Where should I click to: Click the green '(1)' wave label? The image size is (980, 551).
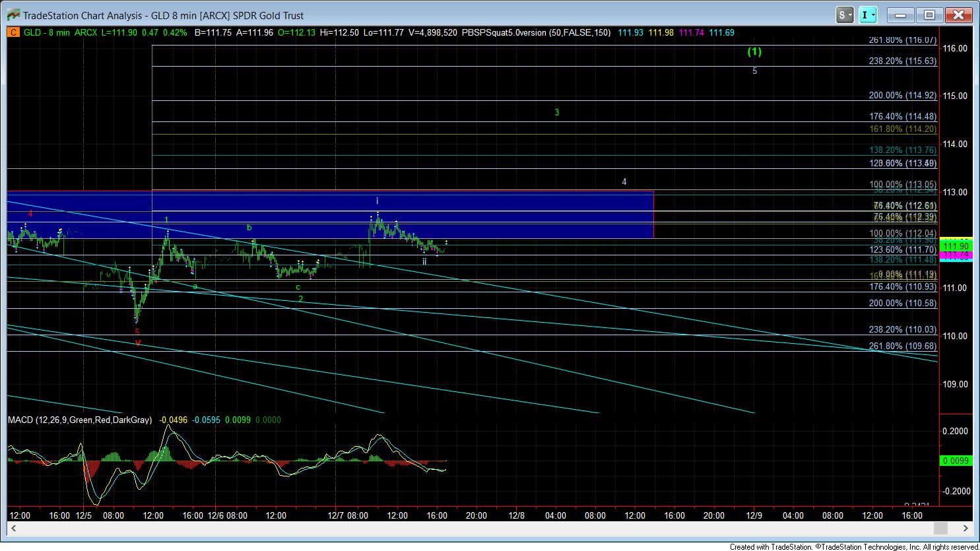coord(755,51)
